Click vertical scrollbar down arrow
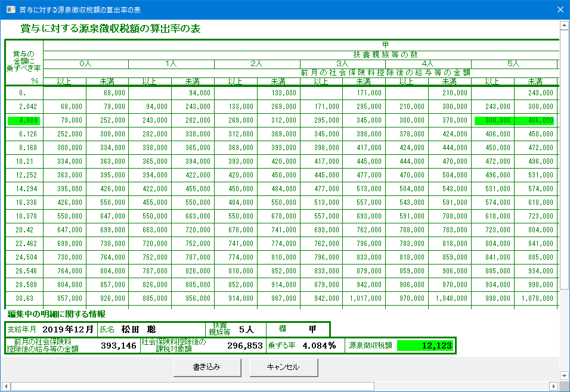This screenshot has width=570, height=392. (x=564, y=376)
